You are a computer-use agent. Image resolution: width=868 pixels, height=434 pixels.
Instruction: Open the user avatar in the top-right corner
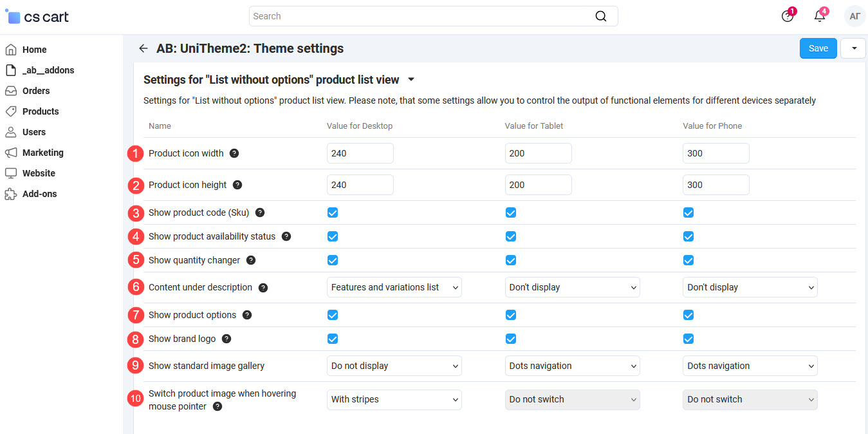(854, 16)
